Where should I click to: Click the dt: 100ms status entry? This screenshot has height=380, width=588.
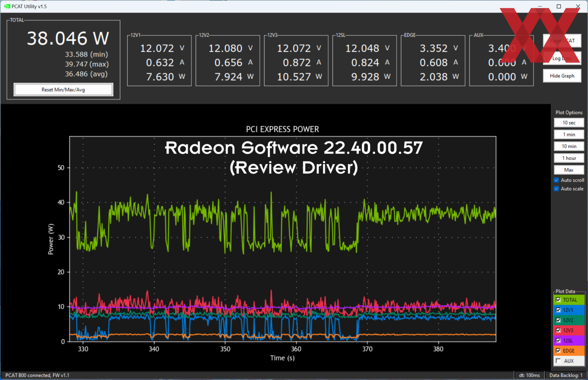[528, 375]
